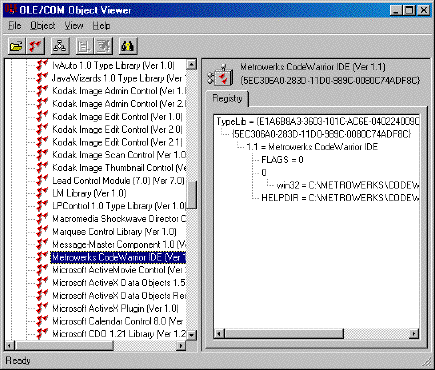
Task: Maximize the OLE/COM Object Viewer window
Action: tap(409, 10)
